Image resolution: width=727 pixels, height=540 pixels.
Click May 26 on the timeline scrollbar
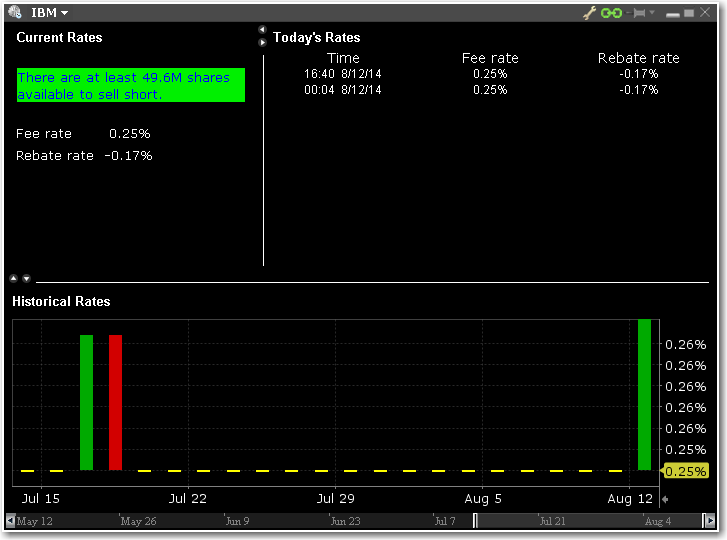click(x=138, y=521)
